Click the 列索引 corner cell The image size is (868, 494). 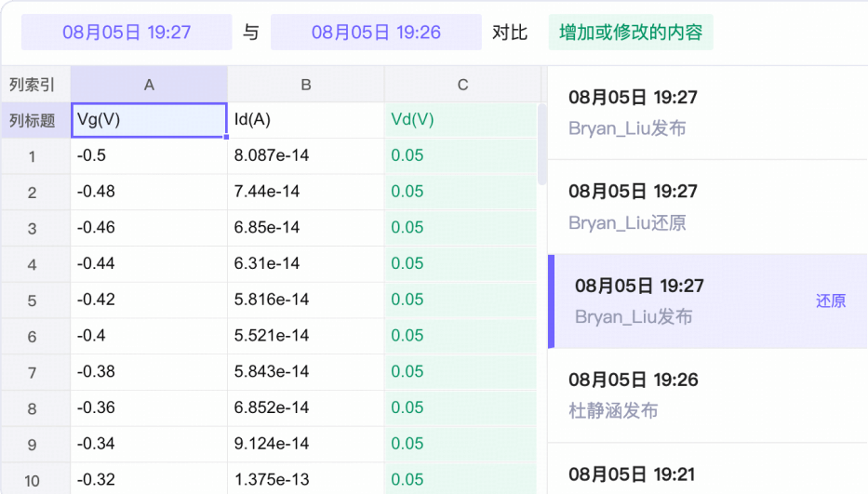[35, 85]
